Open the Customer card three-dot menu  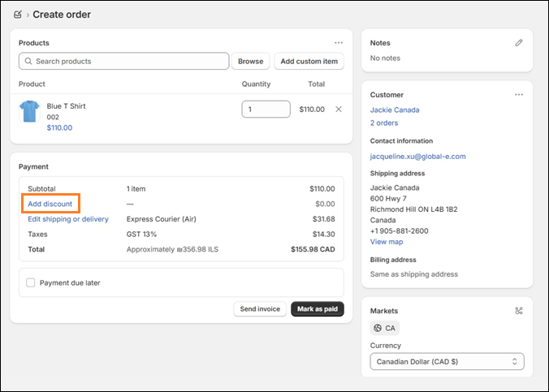tap(518, 94)
